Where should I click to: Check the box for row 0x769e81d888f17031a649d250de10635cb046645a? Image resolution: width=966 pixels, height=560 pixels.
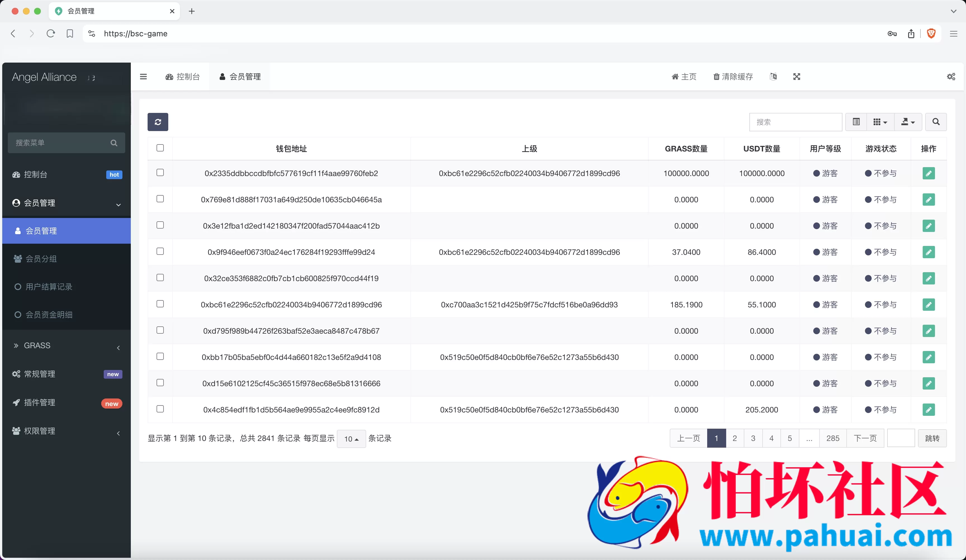[x=160, y=199]
